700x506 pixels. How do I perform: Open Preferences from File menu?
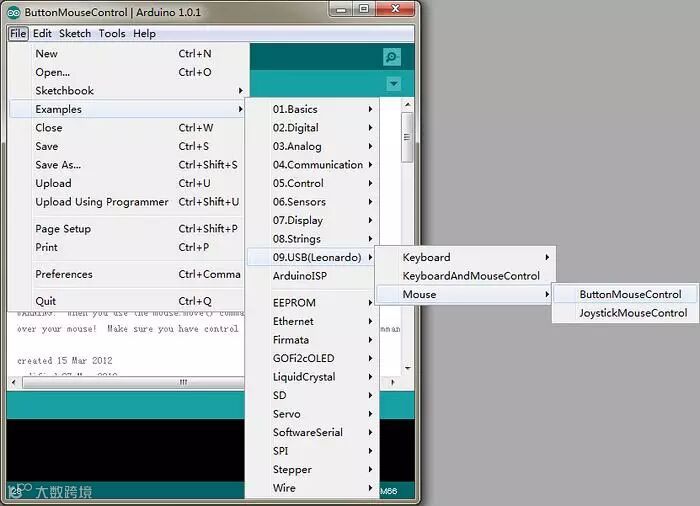coord(126,274)
